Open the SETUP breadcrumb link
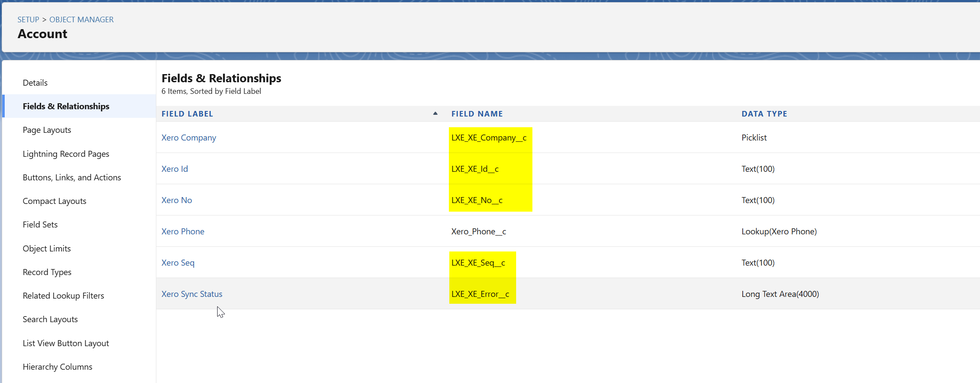Screen dimensions: 980x383 click(28, 20)
